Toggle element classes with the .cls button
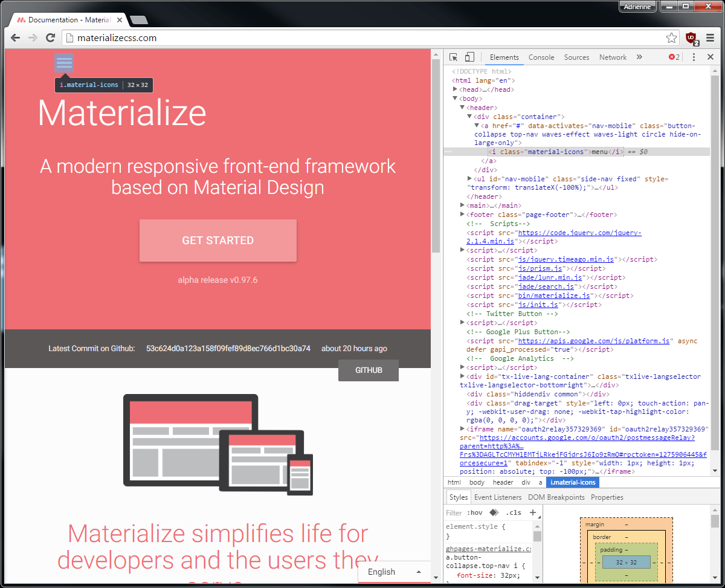Viewport: 725px width, 588px height. click(513, 512)
